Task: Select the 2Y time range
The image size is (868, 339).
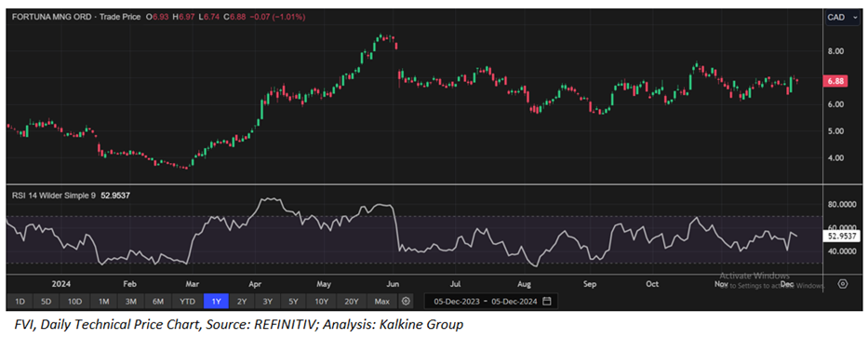Action: pyautogui.click(x=242, y=302)
